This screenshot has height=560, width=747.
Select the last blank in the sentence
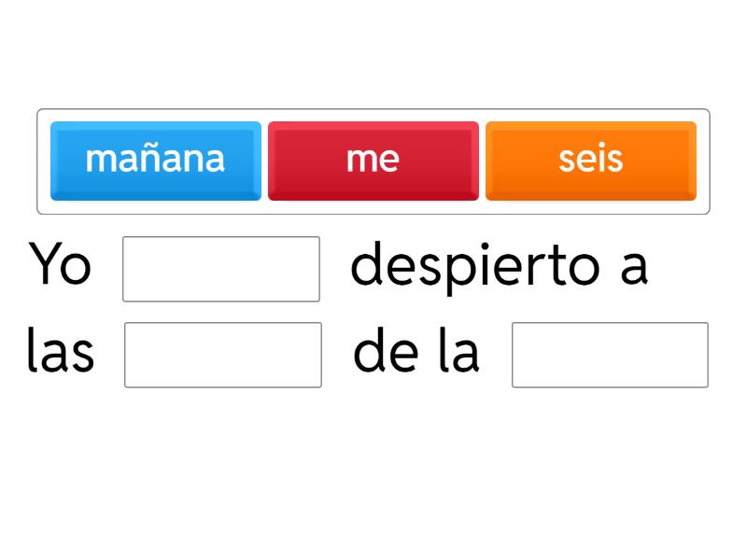[610, 355]
